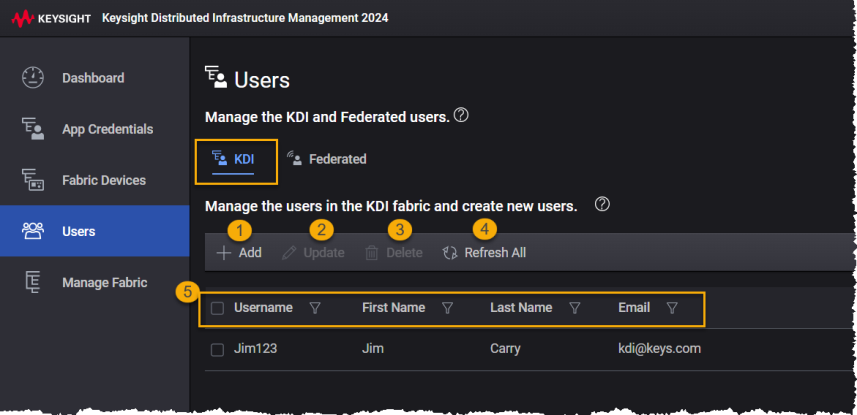Filter the Last Name column
This screenshot has height=415, width=857.
[x=574, y=308]
